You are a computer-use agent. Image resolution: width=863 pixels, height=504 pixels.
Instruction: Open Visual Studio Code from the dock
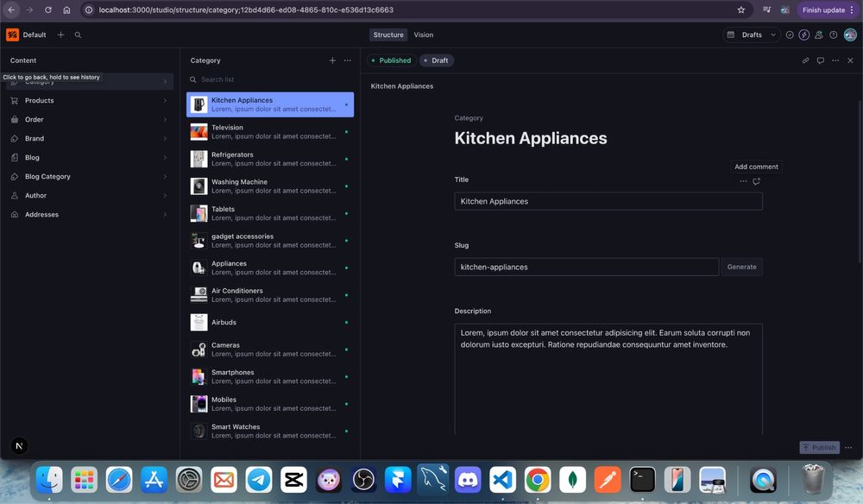click(502, 479)
